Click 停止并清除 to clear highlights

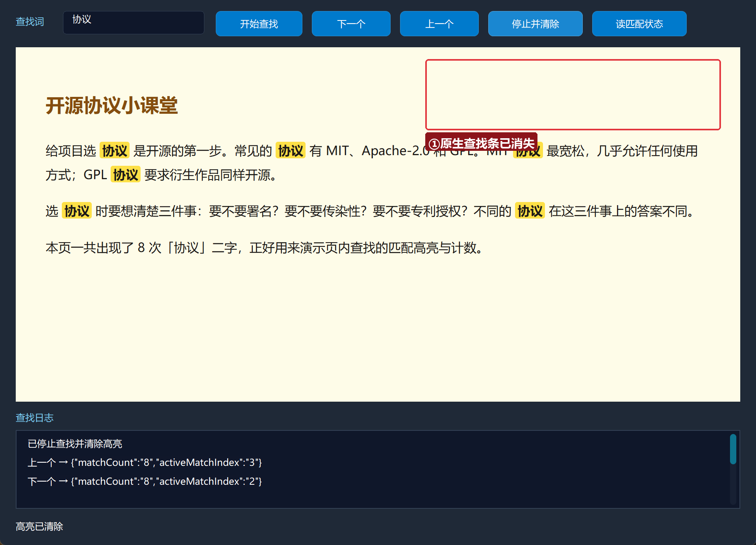pyautogui.click(x=535, y=24)
